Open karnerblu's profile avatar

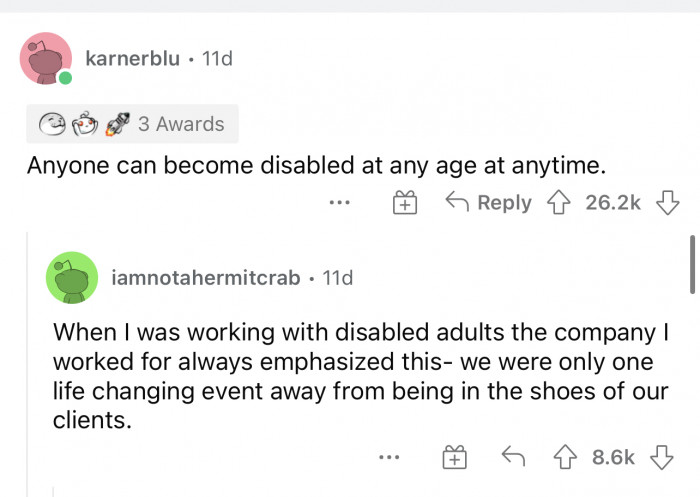tap(46, 58)
